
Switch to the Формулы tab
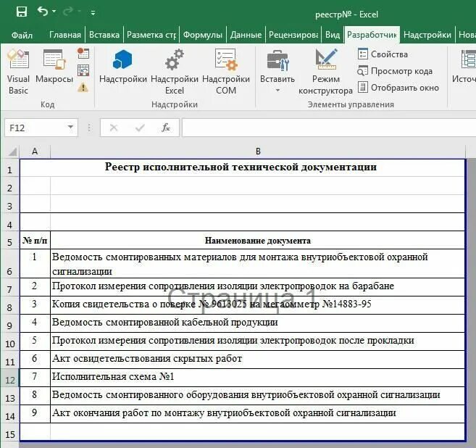point(202,35)
